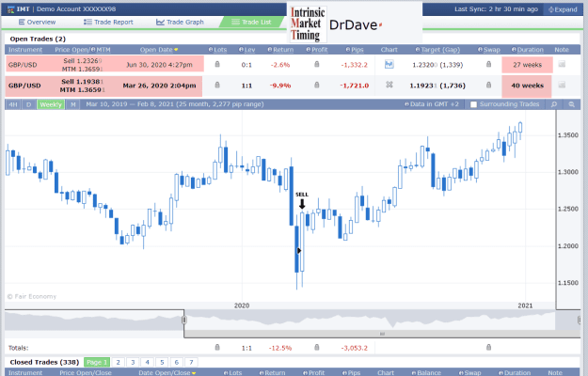
Task: Click the Open Date yellow sort arrow
Action: coord(176,50)
